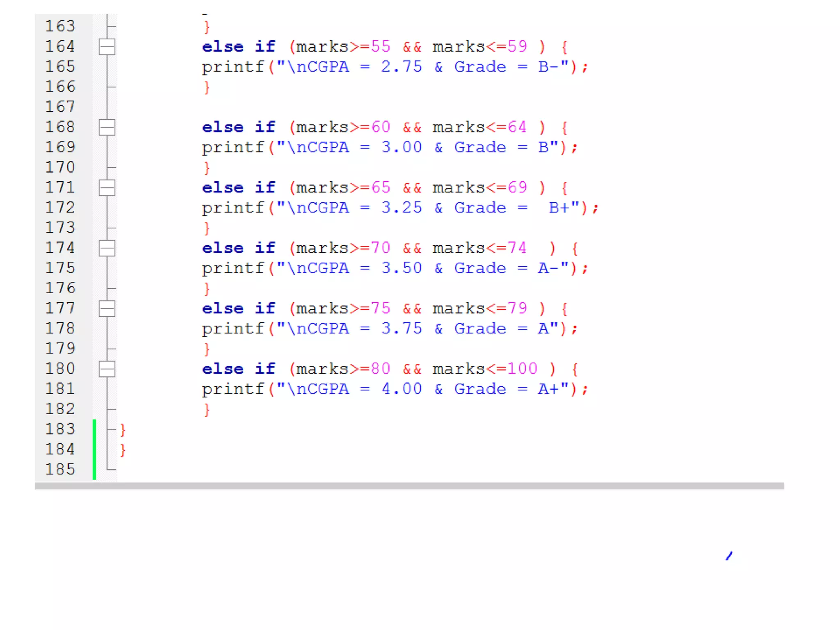Click line number 167 in the gutter
This screenshot has width=840, height=630.
(x=60, y=107)
